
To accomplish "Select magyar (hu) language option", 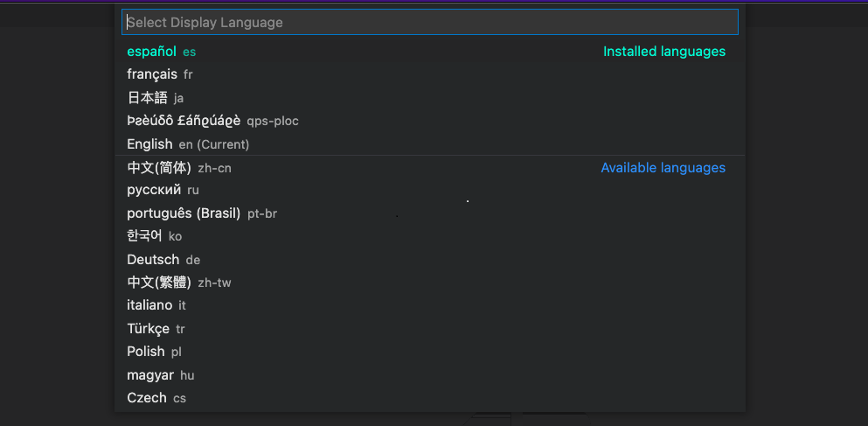I will point(150,374).
